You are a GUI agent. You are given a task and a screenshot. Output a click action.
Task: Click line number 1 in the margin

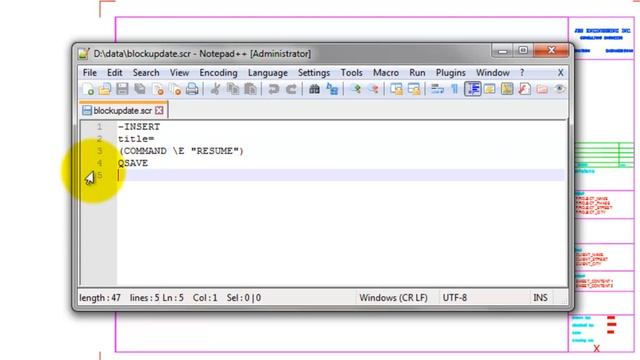(99, 127)
